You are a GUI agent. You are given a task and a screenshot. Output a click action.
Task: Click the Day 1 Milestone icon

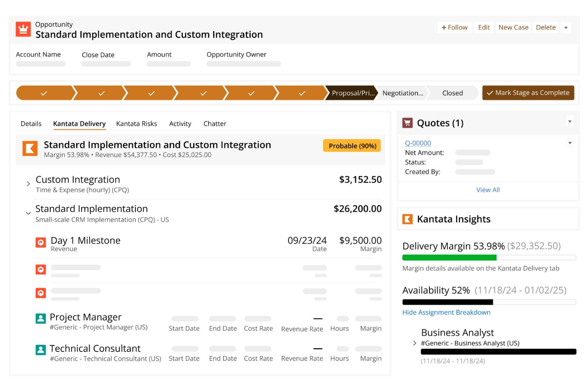pyautogui.click(x=41, y=242)
